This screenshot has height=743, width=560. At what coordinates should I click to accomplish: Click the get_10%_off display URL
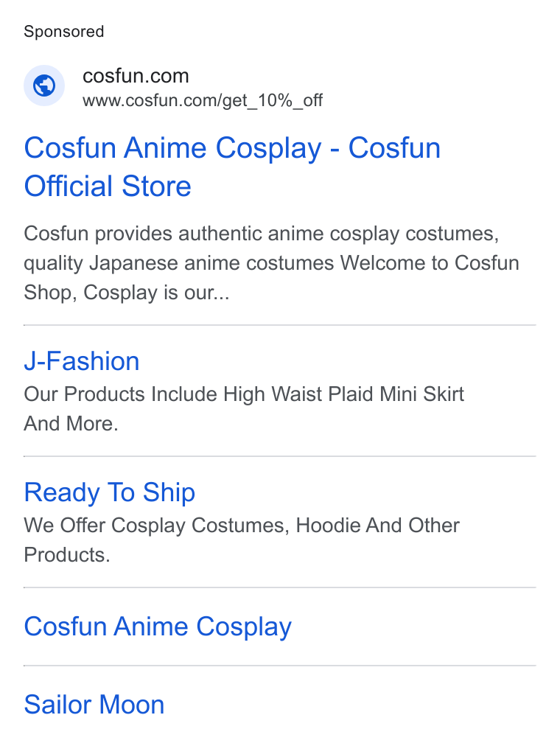(203, 100)
